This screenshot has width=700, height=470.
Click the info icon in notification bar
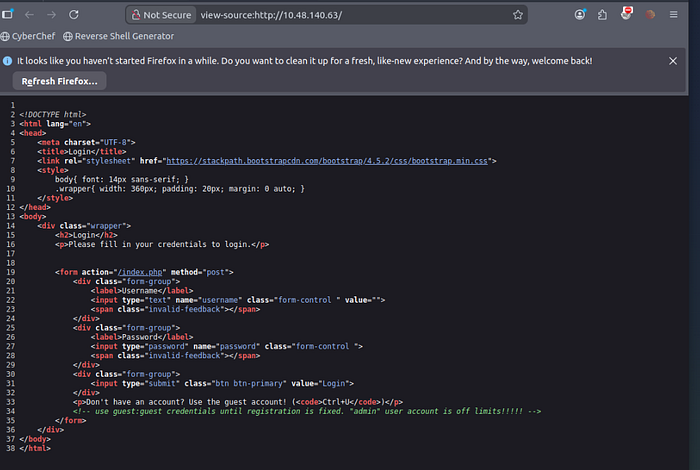click(7, 61)
